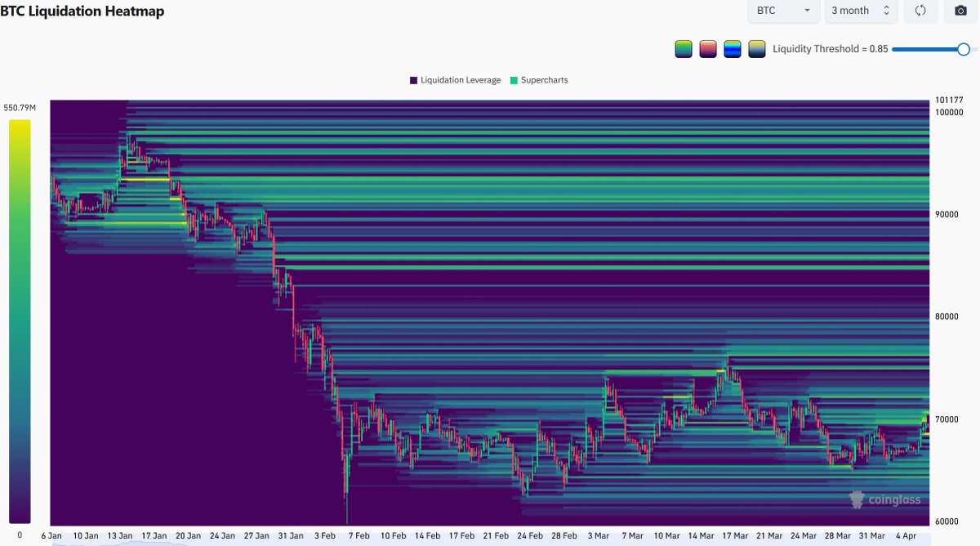This screenshot has width=980, height=546.
Task: Click the 0 color scale minimum label
Action: click(x=20, y=535)
